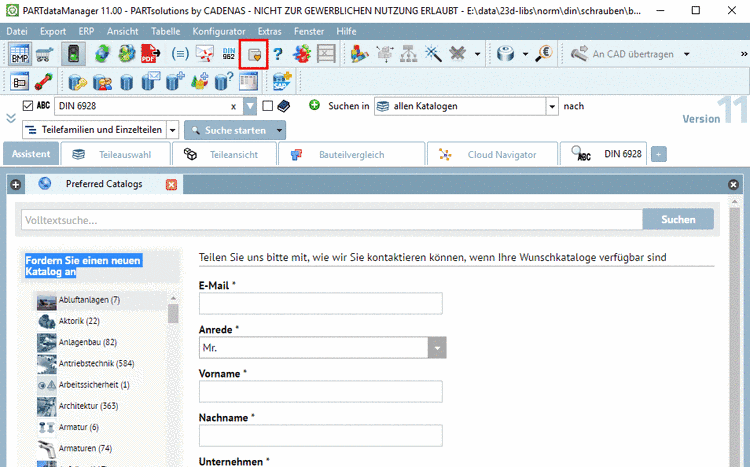Open the Datei menu
Screen dimensions: 750x467
pos(17,32)
